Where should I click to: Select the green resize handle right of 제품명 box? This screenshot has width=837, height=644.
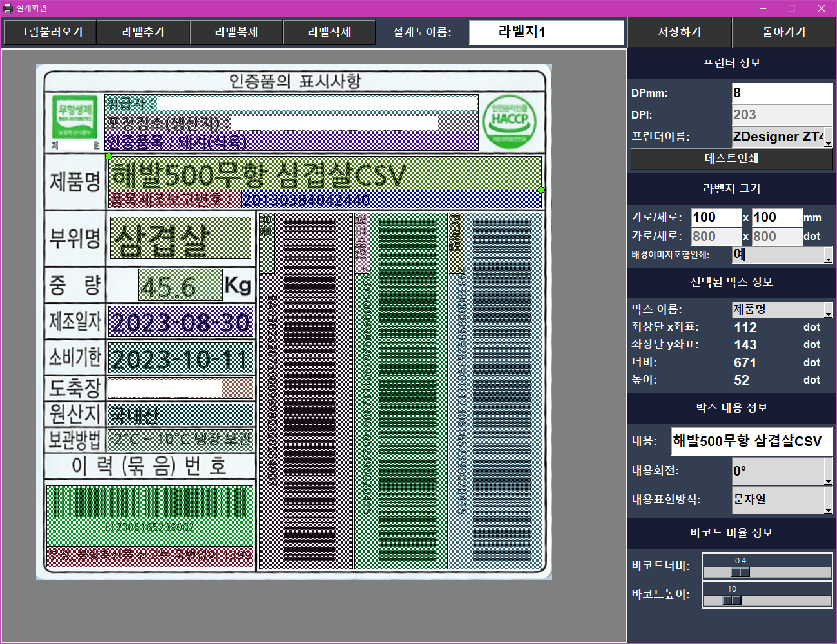click(x=541, y=190)
